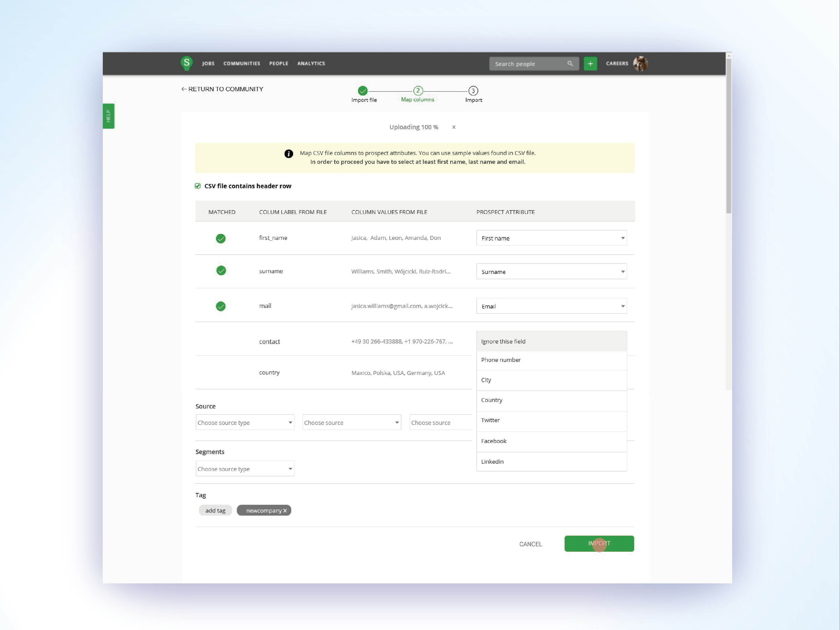Click the Import file completed step checkmark
This screenshot has width=840, height=630.
(x=363, y=91)
